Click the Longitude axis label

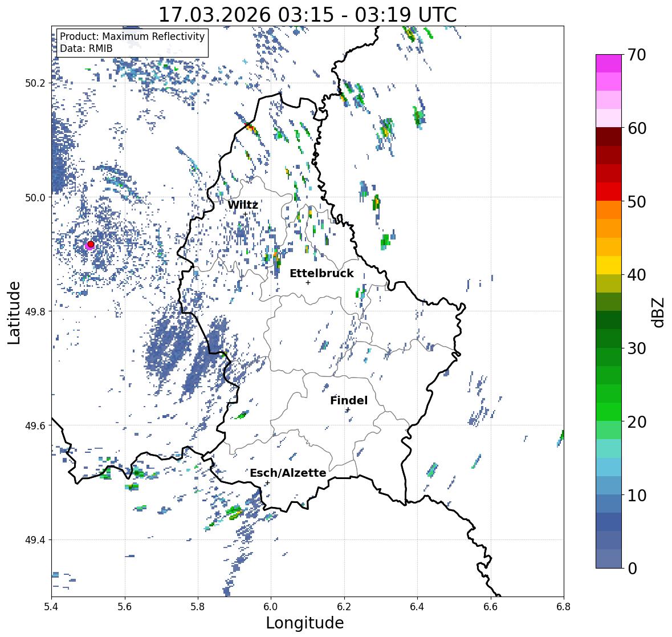[305, 623]
